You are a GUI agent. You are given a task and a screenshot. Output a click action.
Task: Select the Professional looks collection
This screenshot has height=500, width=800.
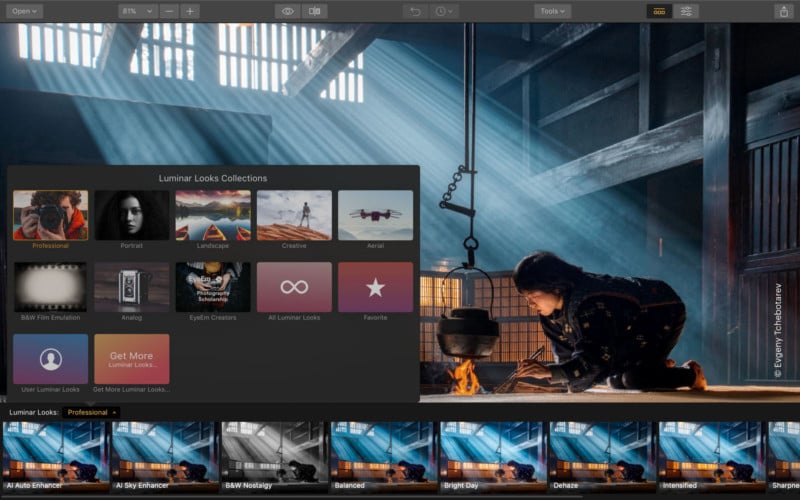click(51, 215)
